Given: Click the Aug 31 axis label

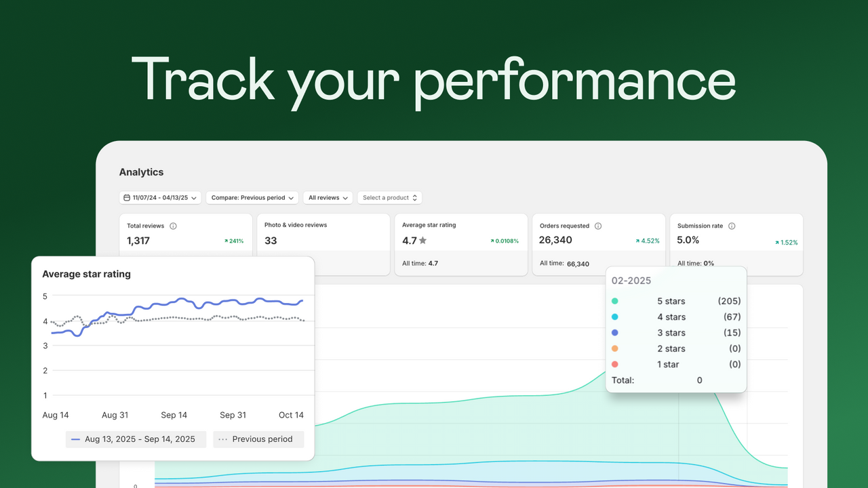Looking at the screenshot, I should 115,415.
